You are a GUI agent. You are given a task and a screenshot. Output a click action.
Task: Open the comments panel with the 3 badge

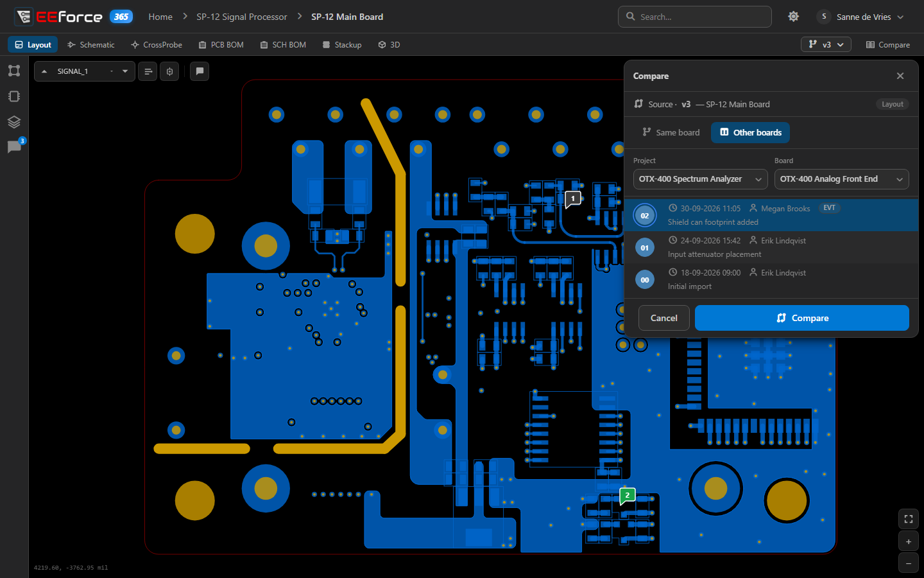(x=14, y=147)
